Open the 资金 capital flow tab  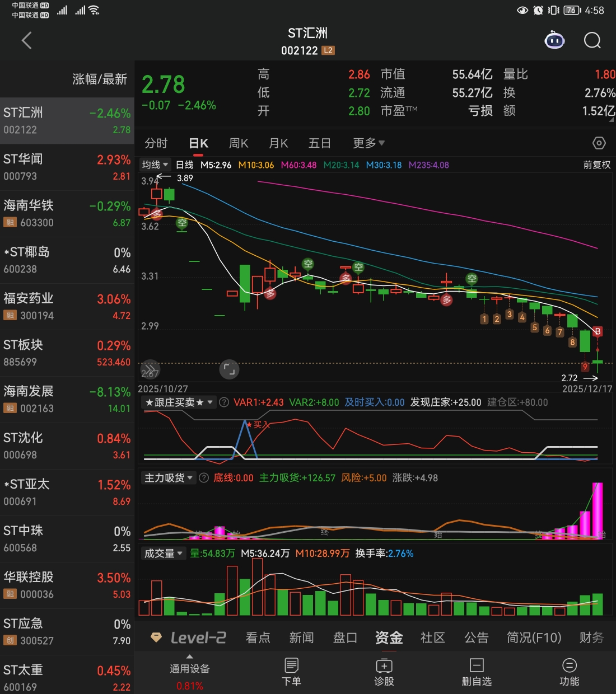coord(389,637)
